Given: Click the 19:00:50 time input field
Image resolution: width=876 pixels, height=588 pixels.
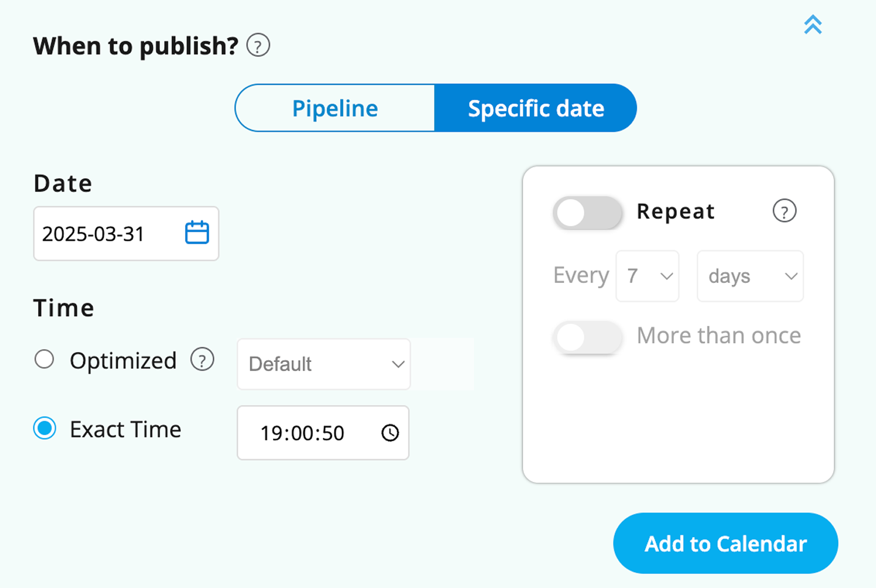Looking at the screenshot, I should coord(303,433).
